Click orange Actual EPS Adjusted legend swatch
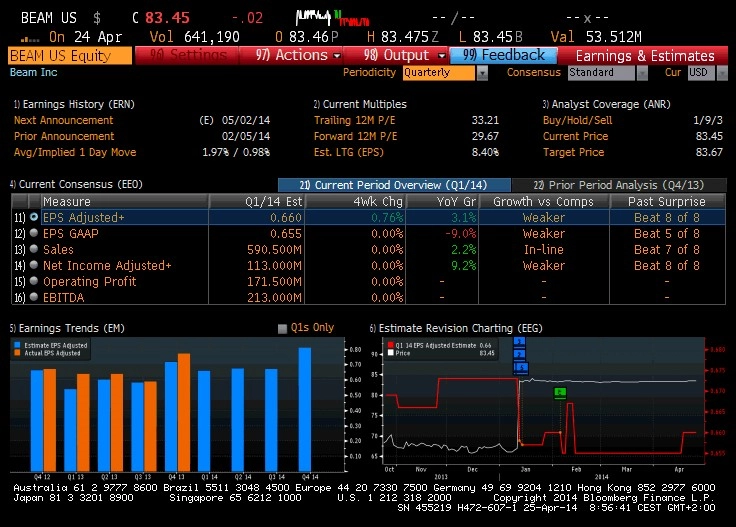The width and height of the screenshot is (736, 527). (x=17, y=353)
